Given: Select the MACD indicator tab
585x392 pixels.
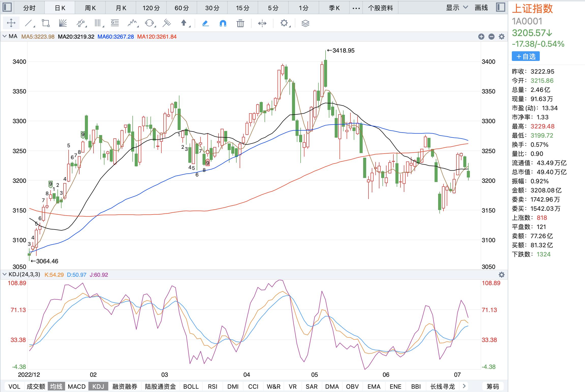Looking at the screenshot, I should [x=77, y=386].
